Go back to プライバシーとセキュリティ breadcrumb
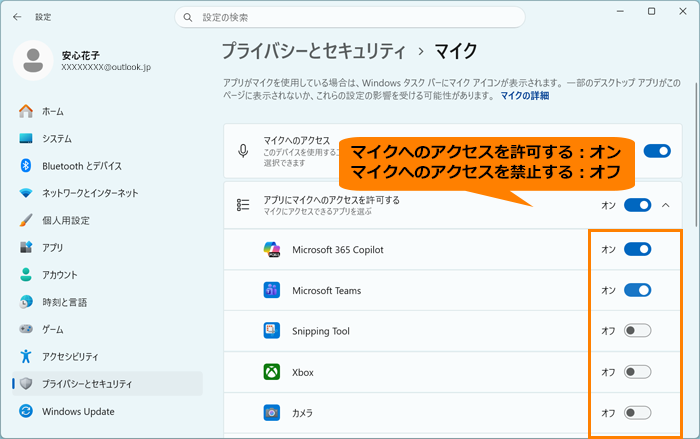Screen dimensions: 700x439 click(x=314, y=51)
